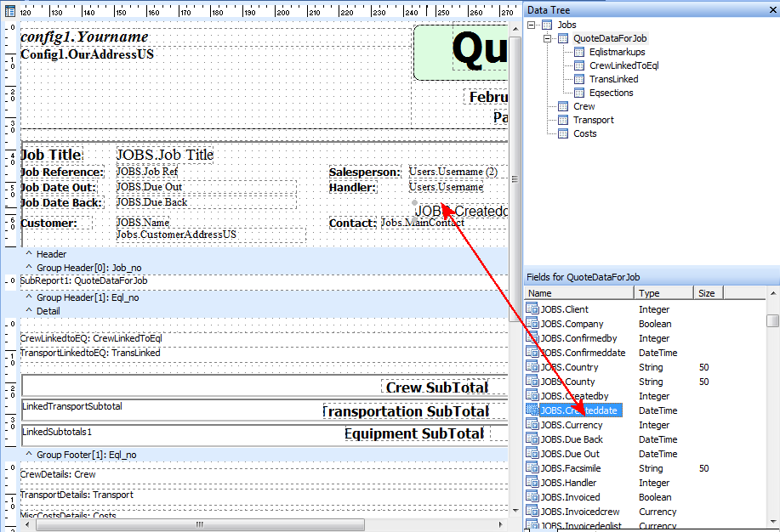Click the Eqsections table icon
This screenshot has height=532, width=780.
(579, 93)
